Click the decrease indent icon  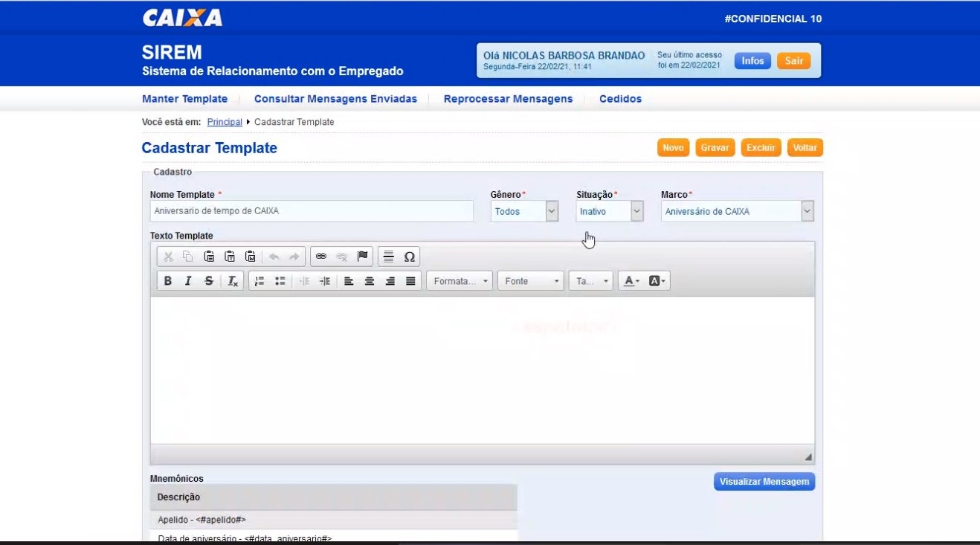tap(304, 281)
